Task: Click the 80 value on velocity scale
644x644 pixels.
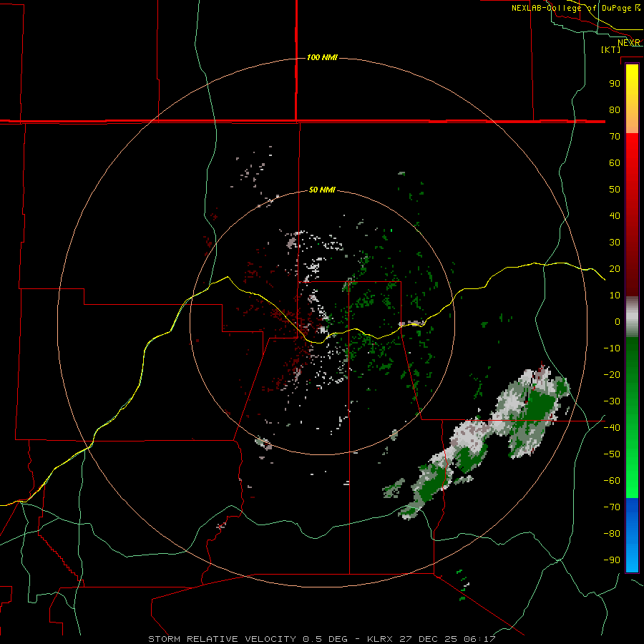Action: 615,110
